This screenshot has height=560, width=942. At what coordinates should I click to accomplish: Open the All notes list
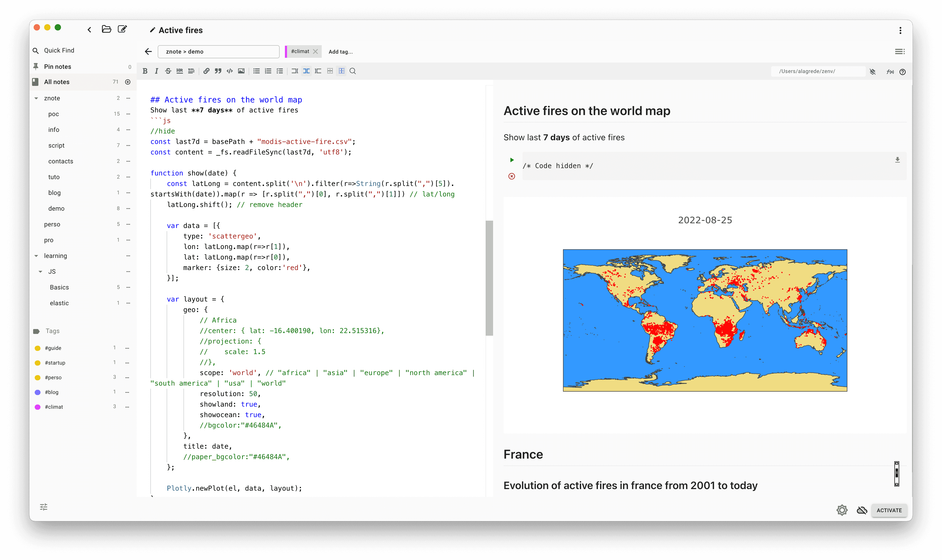point(57,81)
